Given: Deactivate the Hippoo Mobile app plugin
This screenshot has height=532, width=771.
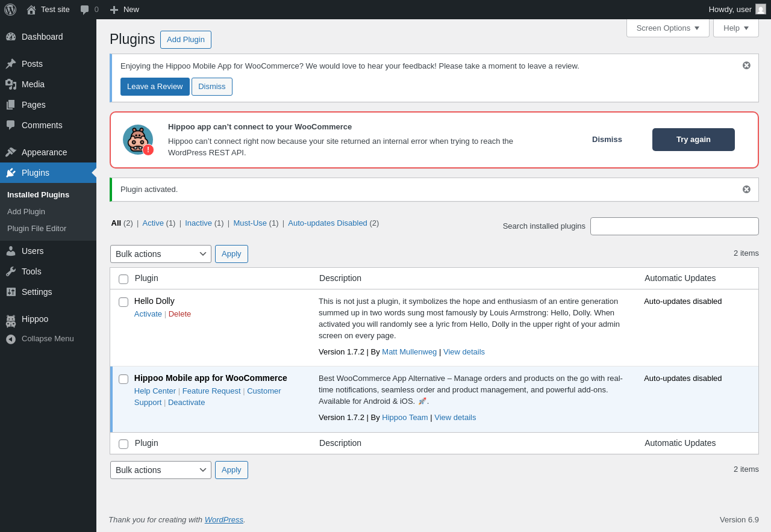Looking at the screenshot, I should coord(186,403).
